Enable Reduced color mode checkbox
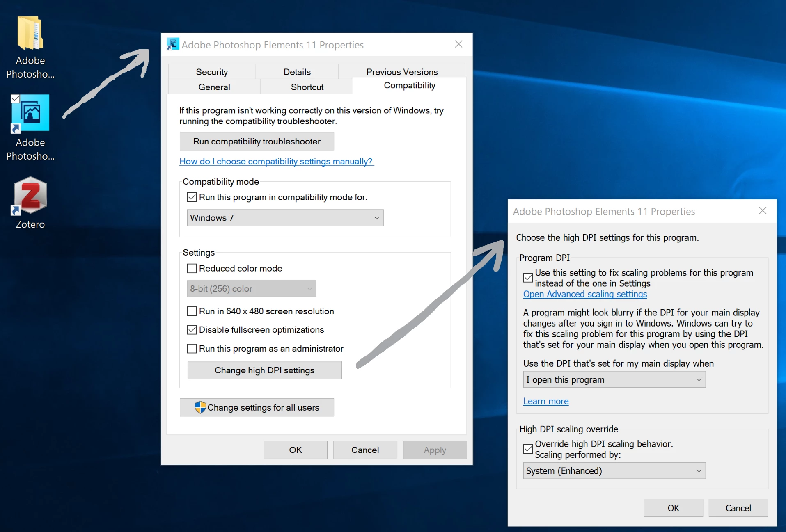The image size is (786, 532). click(x=192, y=268)
